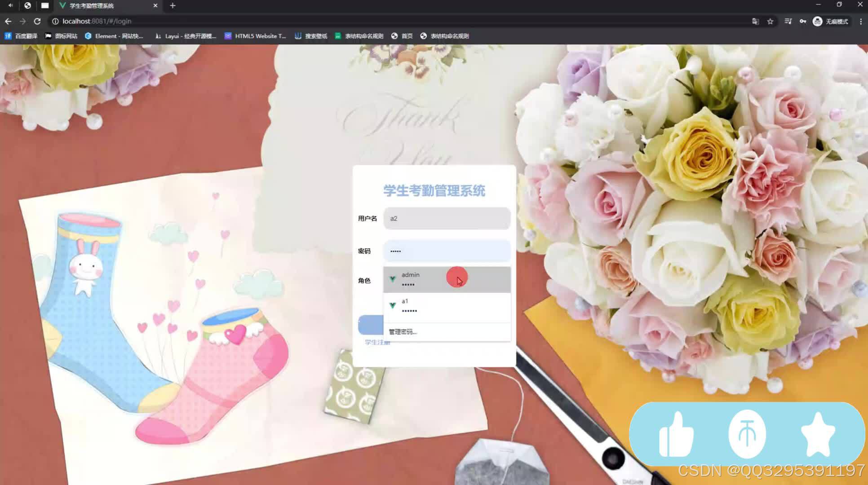Viewport: 868px width, 485px height.
Task: Open the 图标网站 bookmark
Action: click(61, 36)
